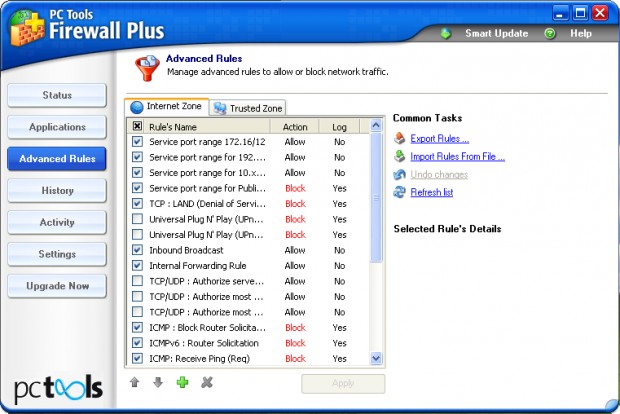Click the rules list scroll down arrow
This screenshot has height=414, width=620.
(x=376, y=358)
